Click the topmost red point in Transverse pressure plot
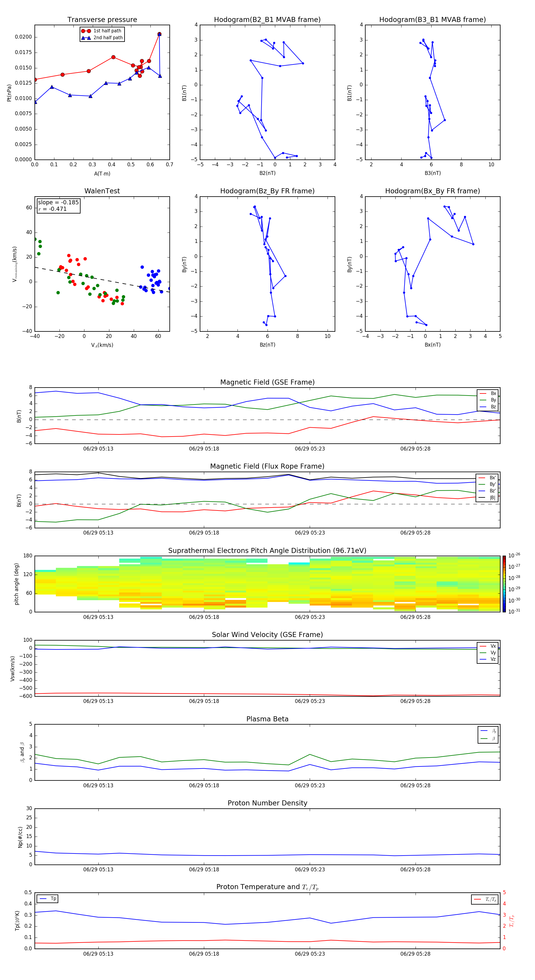 click(x=159, y=34)
